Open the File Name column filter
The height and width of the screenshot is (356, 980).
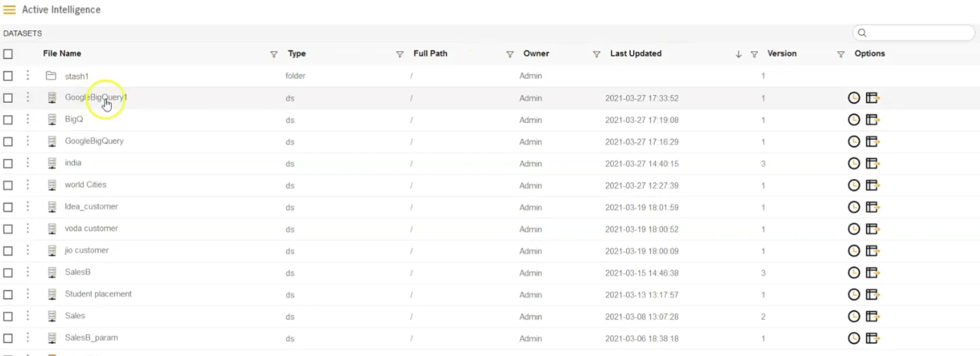coord(274,54)
